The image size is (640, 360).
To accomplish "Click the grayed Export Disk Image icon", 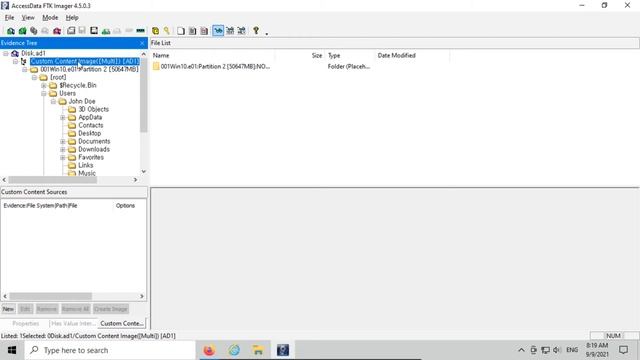I will 82,31.
